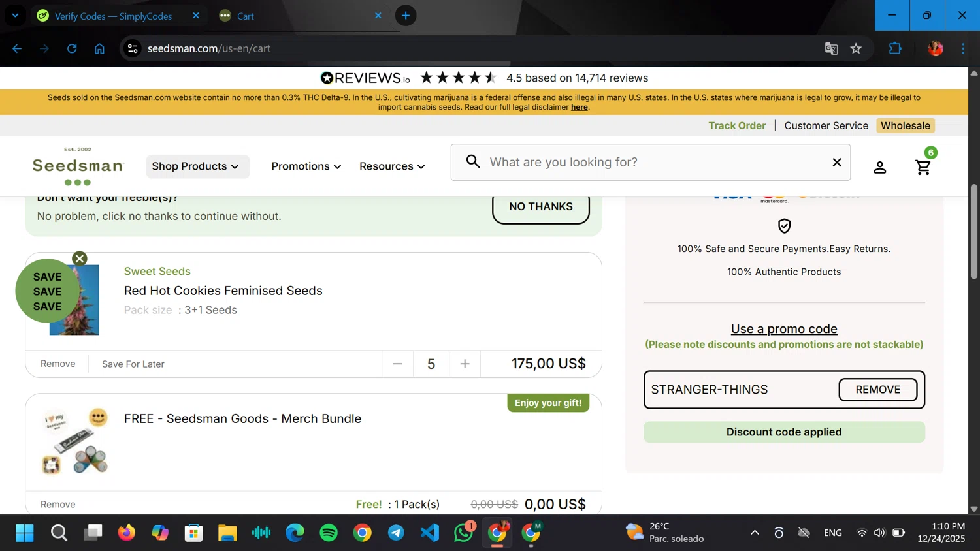Bookmark this page with star
This screenshot has width=980, height=551.
tap(856, 48)
